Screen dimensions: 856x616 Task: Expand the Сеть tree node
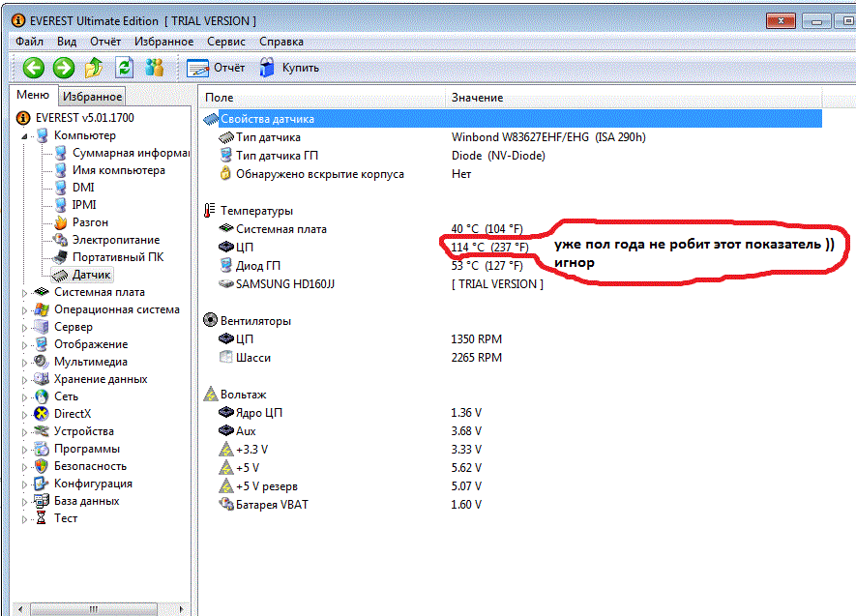coord(24,397)
